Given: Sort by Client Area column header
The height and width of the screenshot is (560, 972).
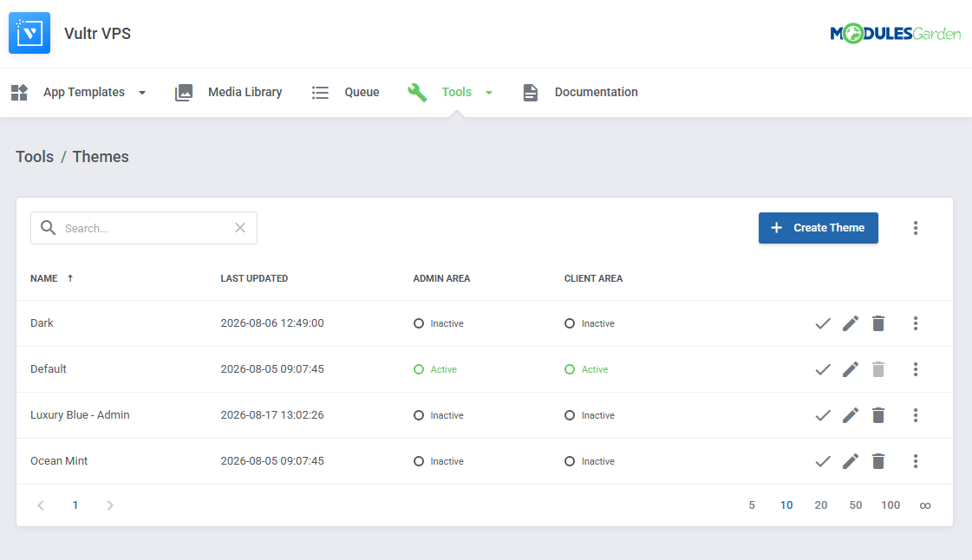Looking at the screenshot, I should (x=593, y=278).
